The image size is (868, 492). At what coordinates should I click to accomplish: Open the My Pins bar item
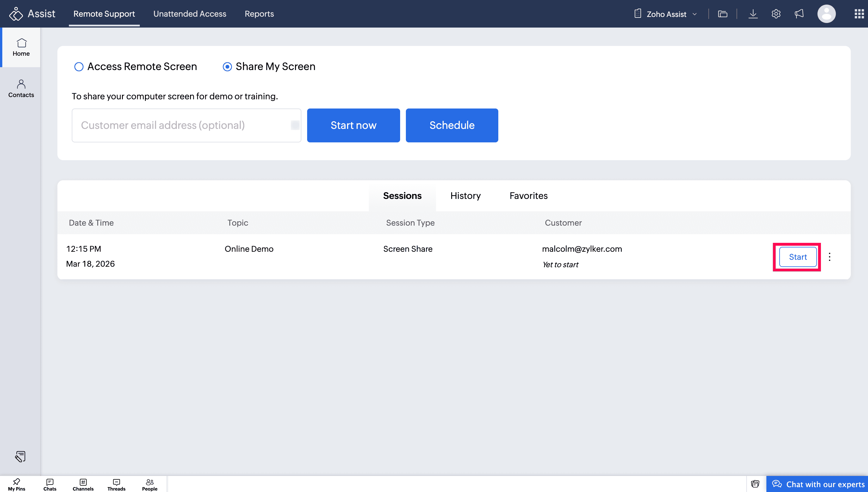coord(17,484)
